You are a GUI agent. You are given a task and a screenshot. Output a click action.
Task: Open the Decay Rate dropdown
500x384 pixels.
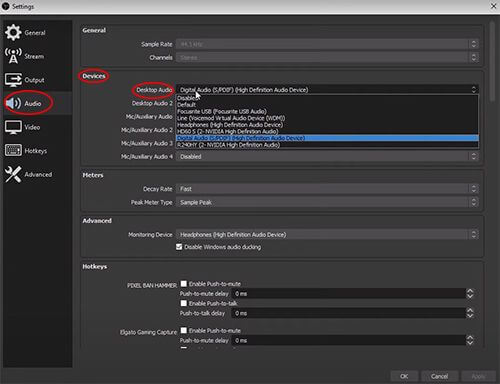pos(327,189)
